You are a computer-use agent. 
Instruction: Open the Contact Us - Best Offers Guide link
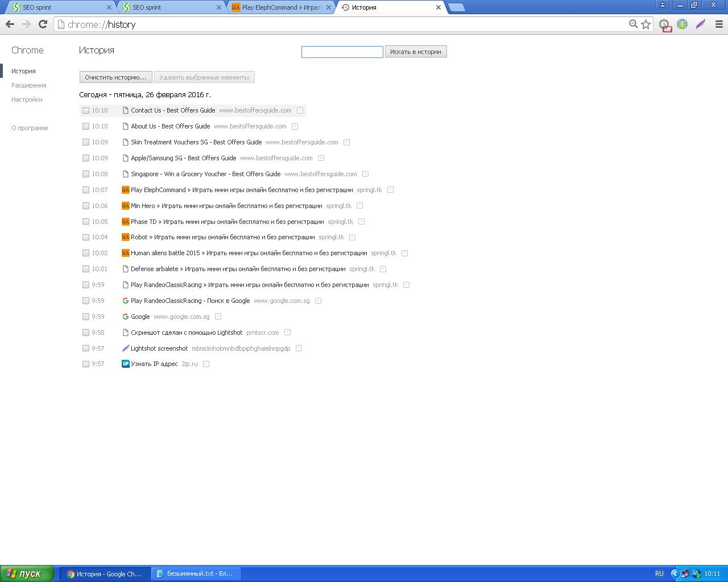[173, 110]
